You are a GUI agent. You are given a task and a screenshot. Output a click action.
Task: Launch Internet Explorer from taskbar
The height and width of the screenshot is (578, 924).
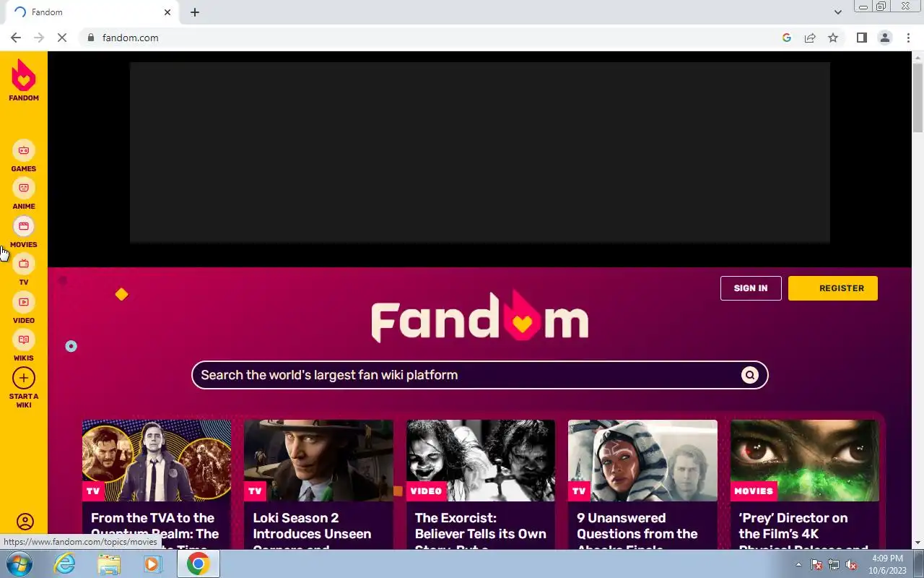click(65, 564)
